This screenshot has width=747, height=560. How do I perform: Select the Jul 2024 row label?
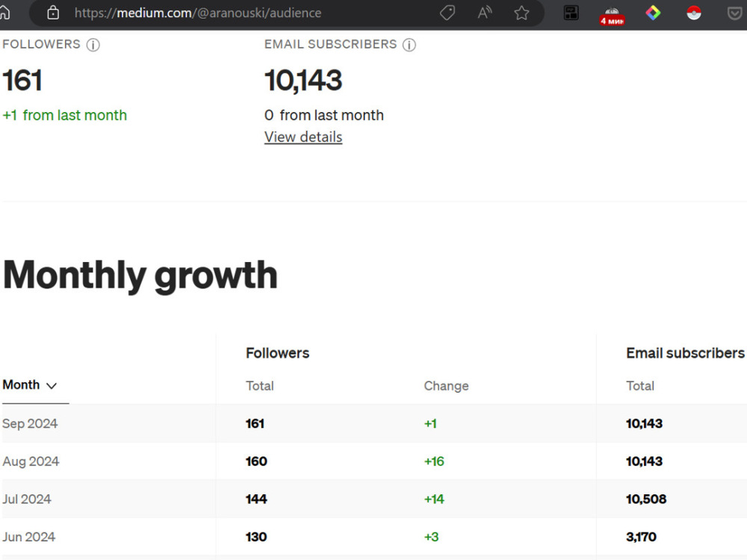[x=27, y=499]
